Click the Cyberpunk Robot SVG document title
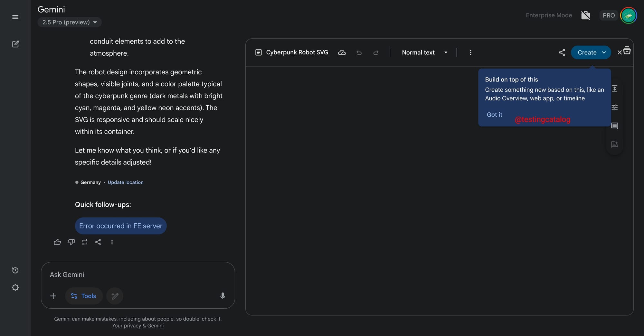Screen dimensions: 644x336 297,52
